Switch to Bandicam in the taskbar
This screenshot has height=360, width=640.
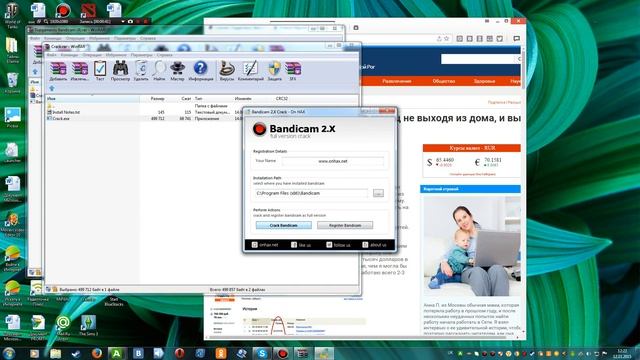(282, 353)
